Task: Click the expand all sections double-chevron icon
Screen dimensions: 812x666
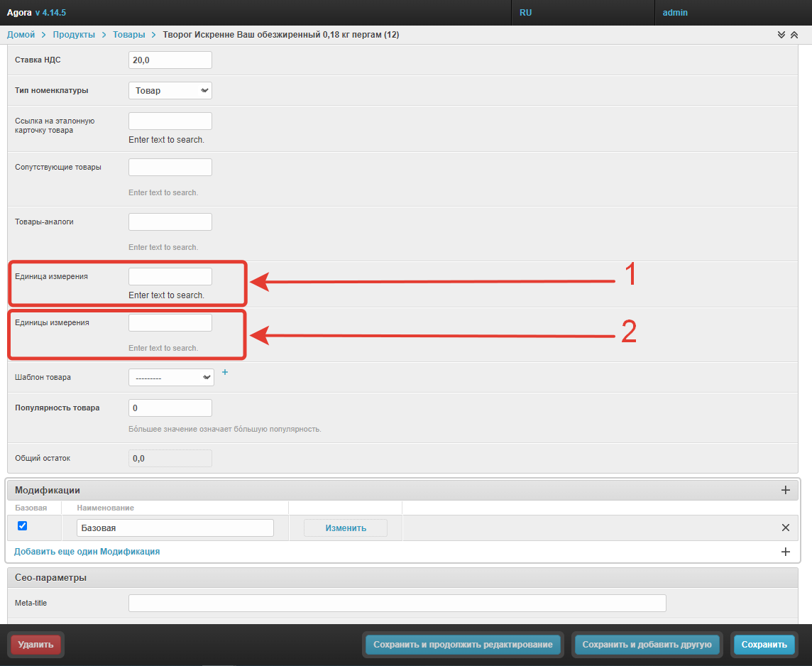Action: (x=781, y=35)
